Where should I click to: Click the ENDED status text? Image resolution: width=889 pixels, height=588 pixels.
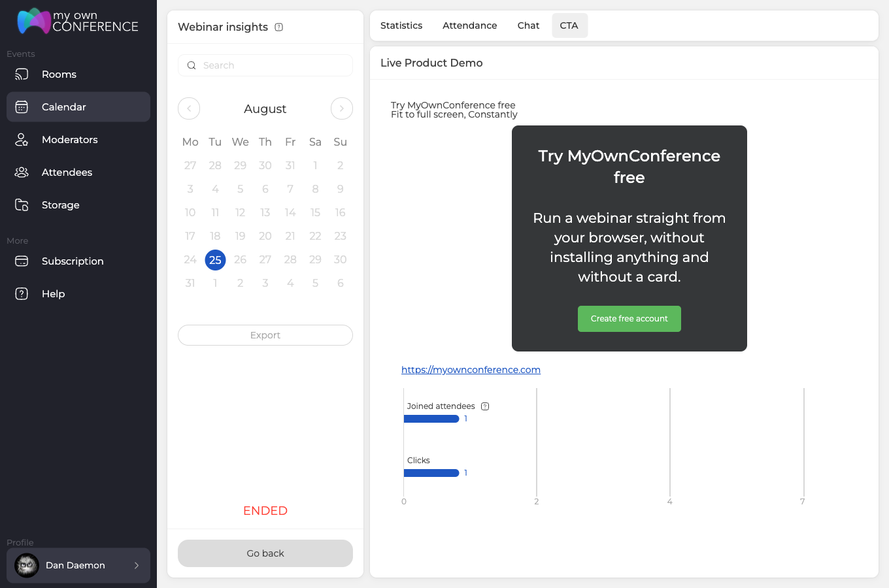265,511
